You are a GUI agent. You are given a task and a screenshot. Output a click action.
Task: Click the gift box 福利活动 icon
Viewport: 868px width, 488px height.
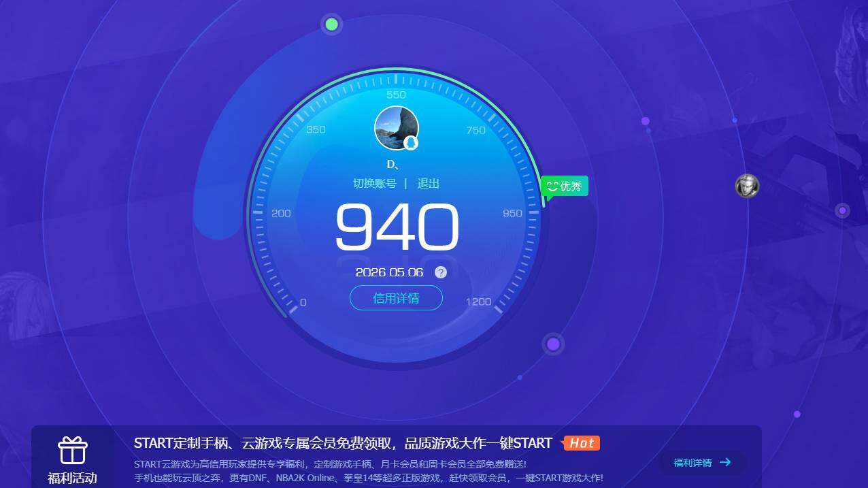point(72,450)
